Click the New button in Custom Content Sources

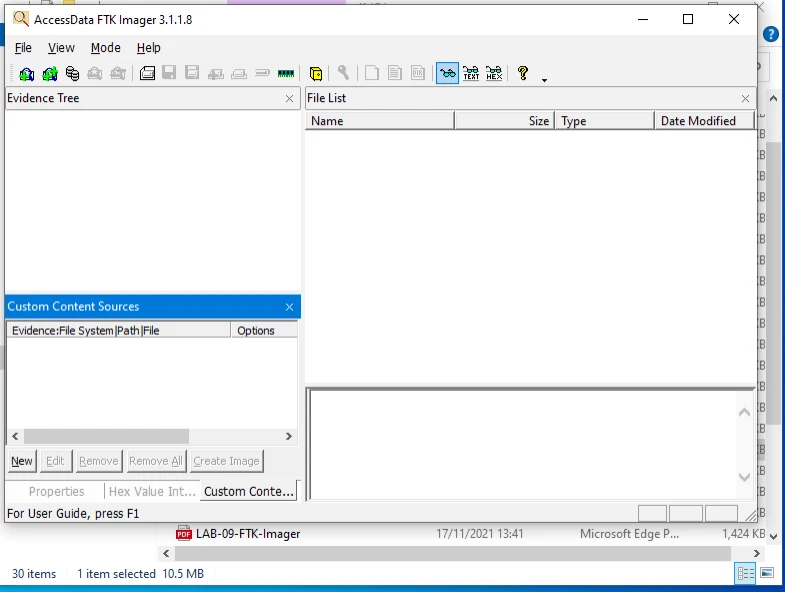pos(22,461)
